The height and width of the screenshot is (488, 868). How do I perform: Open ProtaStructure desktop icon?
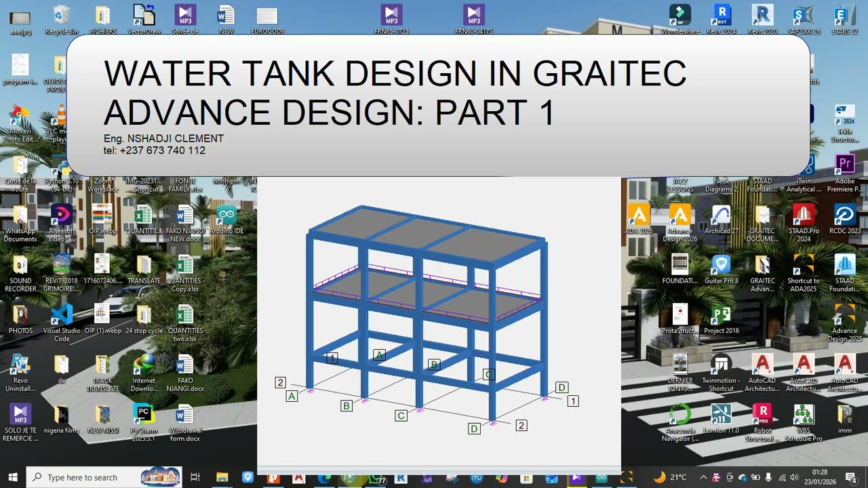[680, 319]
